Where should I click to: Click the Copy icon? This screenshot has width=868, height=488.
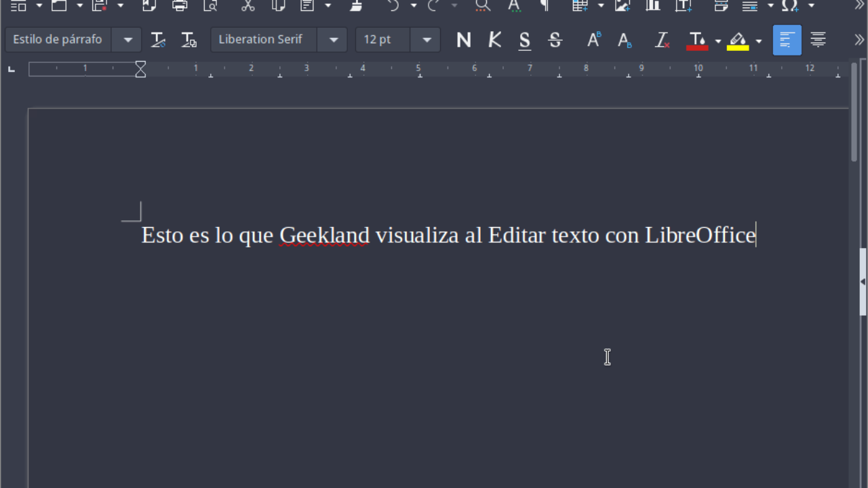click(278, 5)
